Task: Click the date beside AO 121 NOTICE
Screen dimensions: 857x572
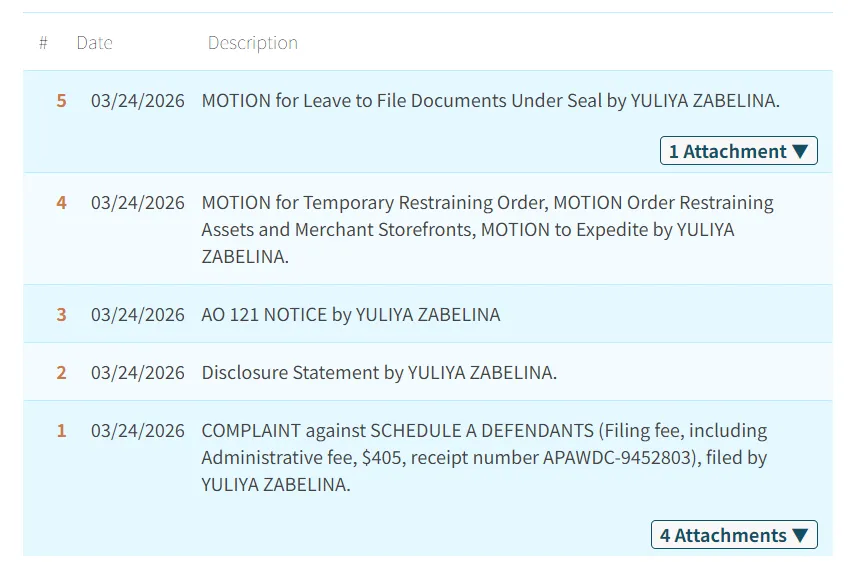Action: tap(138, 315)
